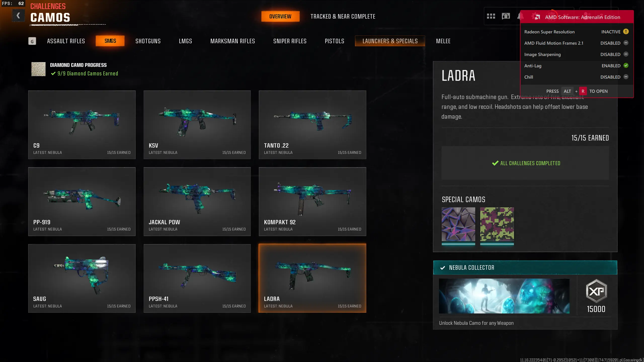The image size is (644, 362).
Task: Select the purple geometric special camo swatch
Action: point(458,224)
